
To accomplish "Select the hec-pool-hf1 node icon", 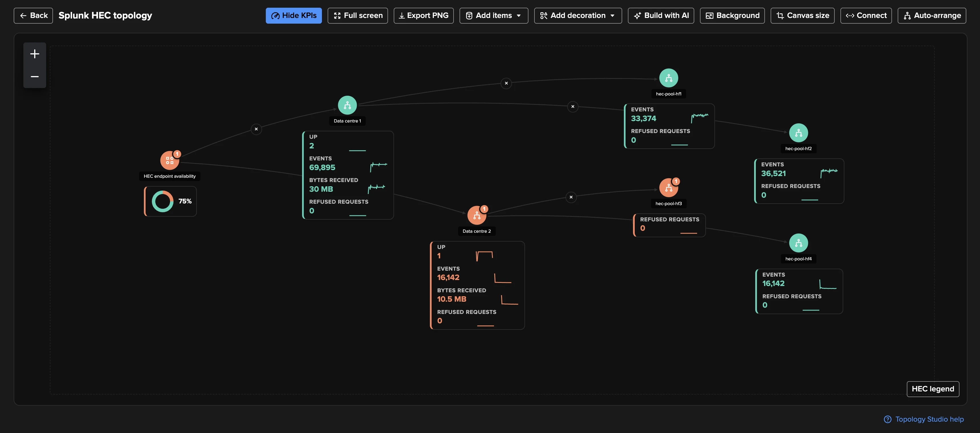I will click(x=668, y=78).
